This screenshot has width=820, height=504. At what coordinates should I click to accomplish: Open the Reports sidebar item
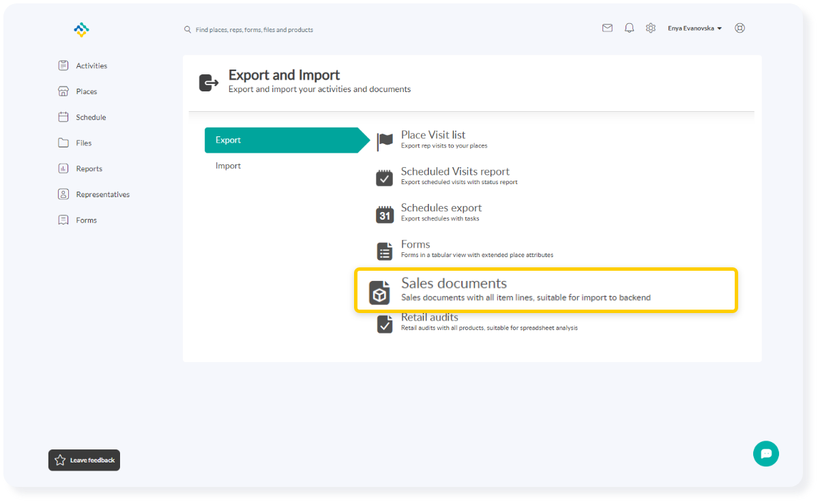89,169
